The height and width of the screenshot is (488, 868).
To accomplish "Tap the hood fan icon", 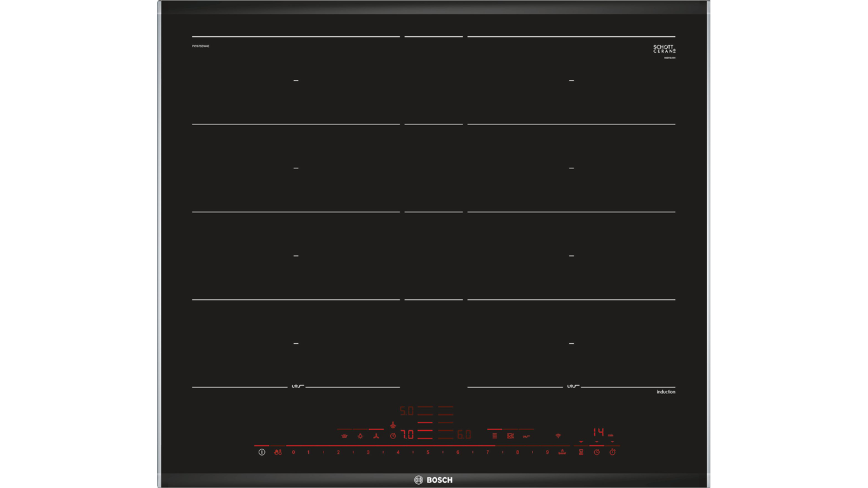I will point(376,436).
